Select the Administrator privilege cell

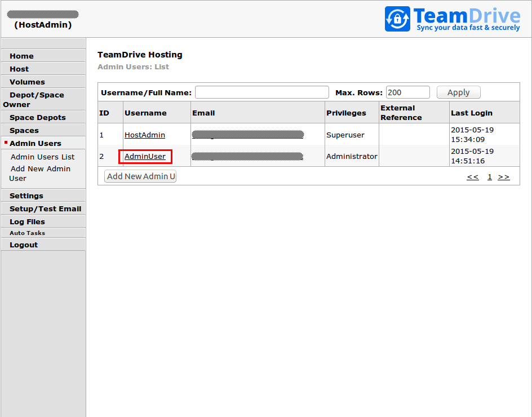[352, 157]
